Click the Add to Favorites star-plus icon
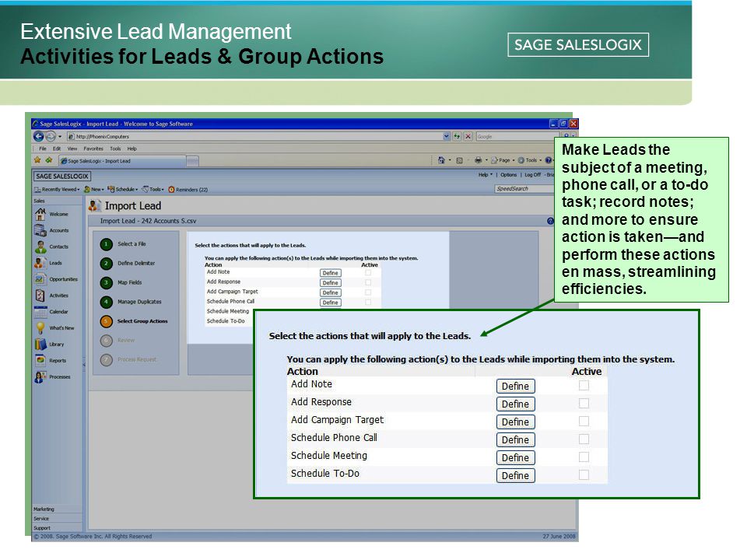Viewport: 747px width, 560px height. (x=48, y=160)
